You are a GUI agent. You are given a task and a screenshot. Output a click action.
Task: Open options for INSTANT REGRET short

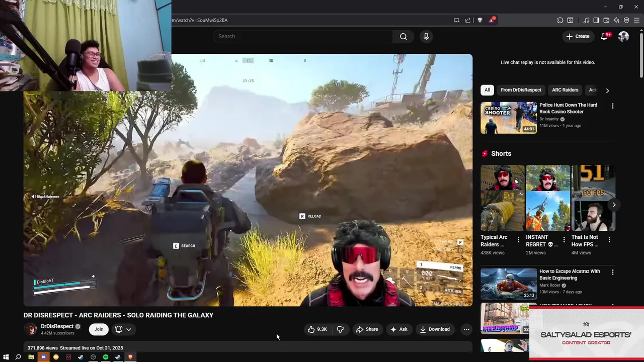pyautogui.click(x=564, y=240)
